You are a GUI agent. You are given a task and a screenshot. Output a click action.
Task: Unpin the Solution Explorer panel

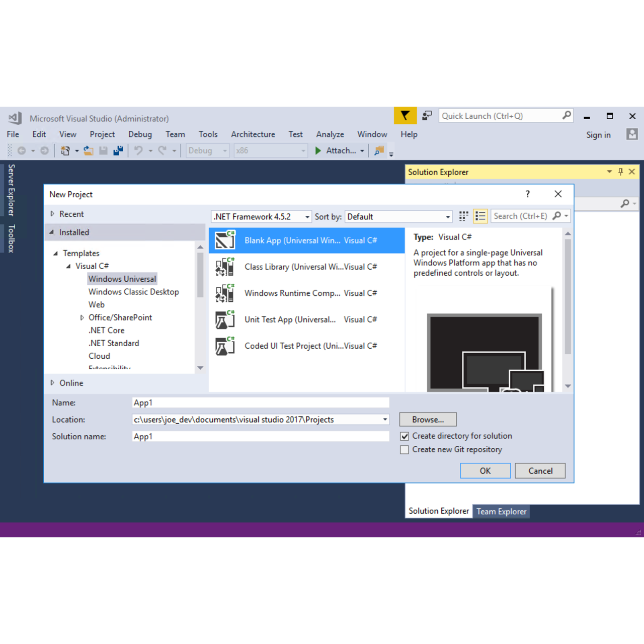[x=620, y=172]
